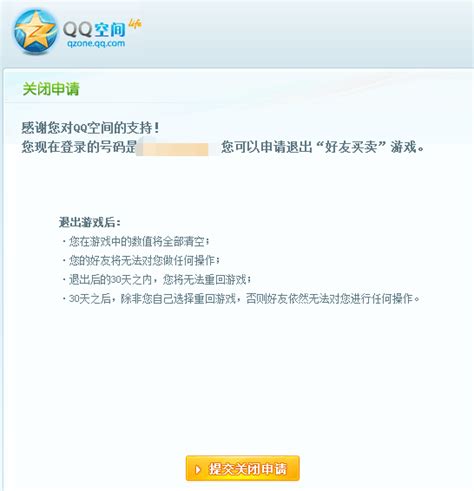Click the orange 'life' script mark

[x=135, y=24]
